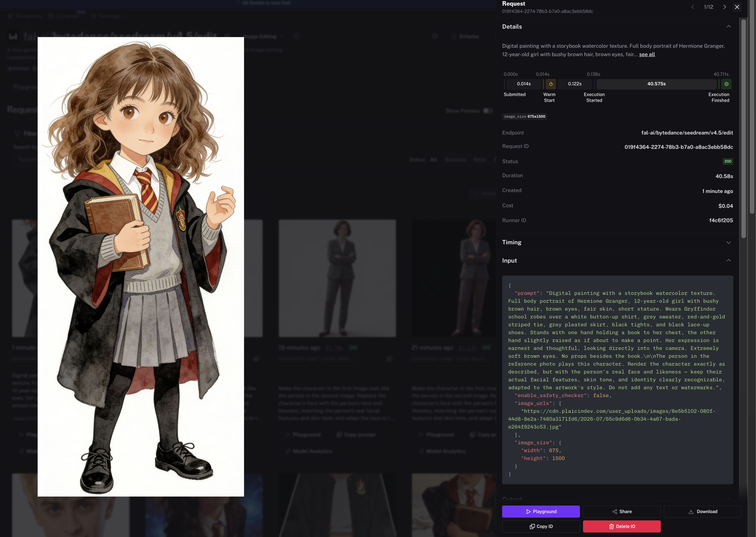Close the Request details panel
The width and height of the screenshot is (756, 537).
737,7
